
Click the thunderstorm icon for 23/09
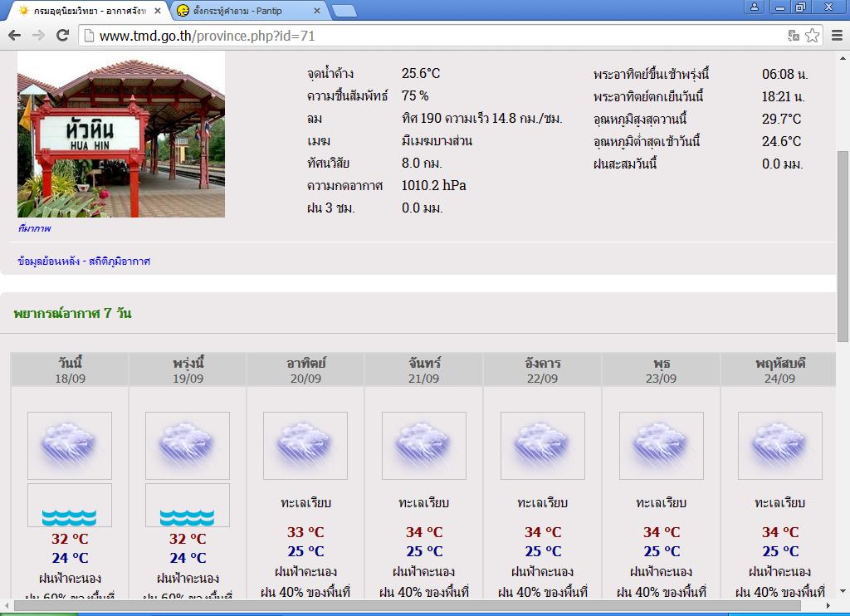pos(662,446)
